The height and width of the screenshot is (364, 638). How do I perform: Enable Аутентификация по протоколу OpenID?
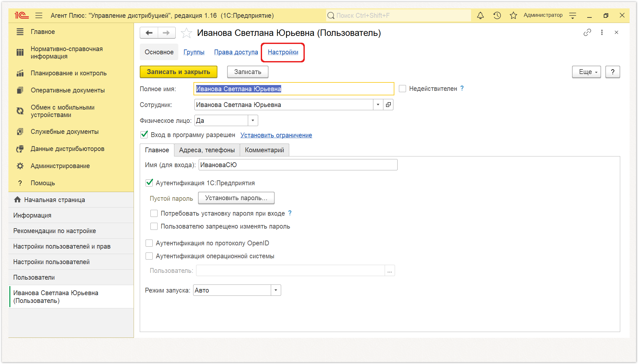point(149,243)
